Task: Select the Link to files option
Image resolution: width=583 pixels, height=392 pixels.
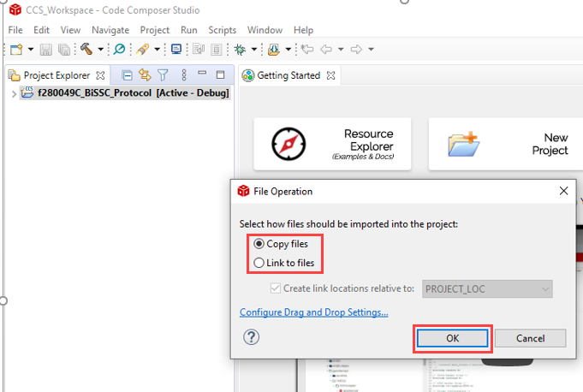Action: [x=259, y=263]
